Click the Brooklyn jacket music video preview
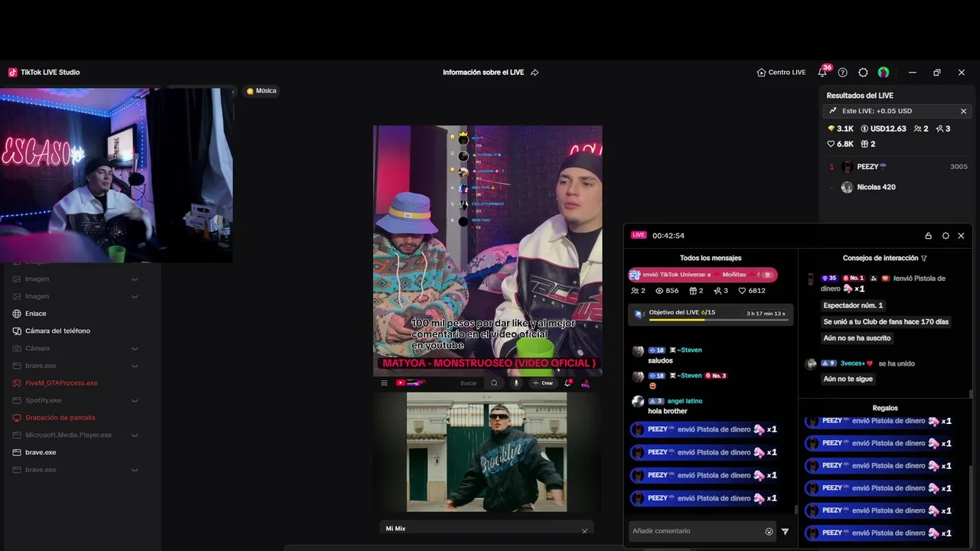The image size is (980, 551). 487,452
